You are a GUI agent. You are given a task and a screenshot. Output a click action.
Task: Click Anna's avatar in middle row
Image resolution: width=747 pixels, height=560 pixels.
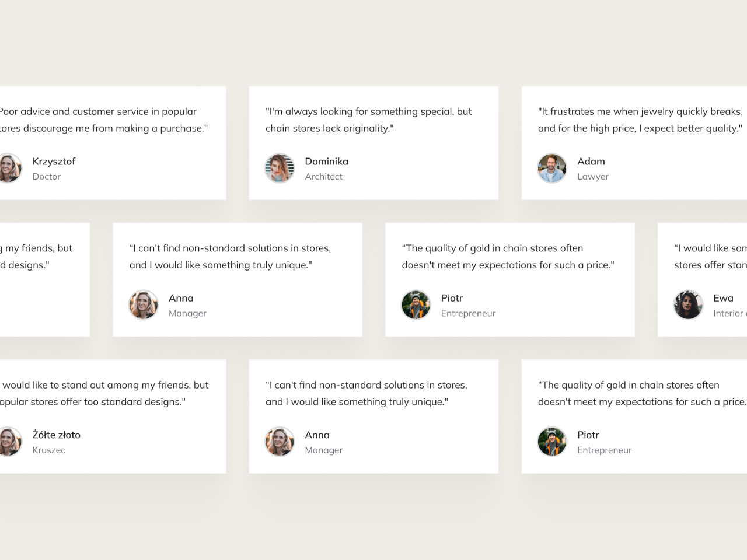coord(144,305)
